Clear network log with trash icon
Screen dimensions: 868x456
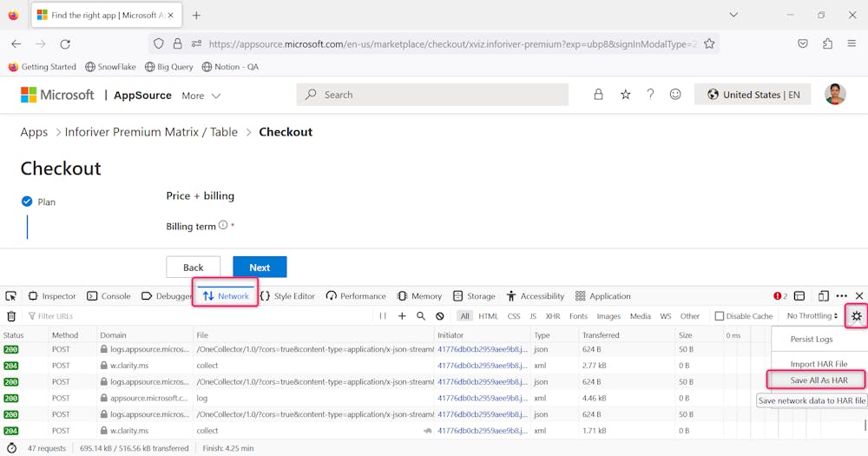tap(11, 316)
